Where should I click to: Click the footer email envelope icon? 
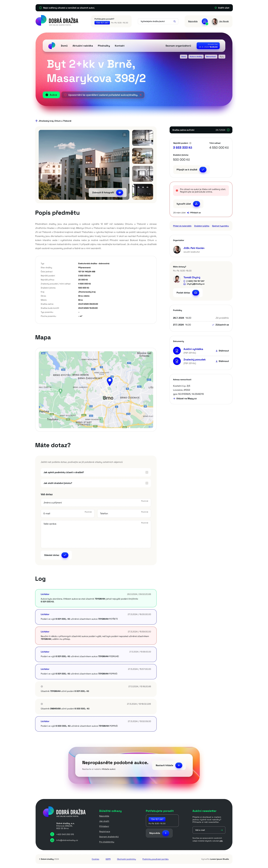coord(52,840)
